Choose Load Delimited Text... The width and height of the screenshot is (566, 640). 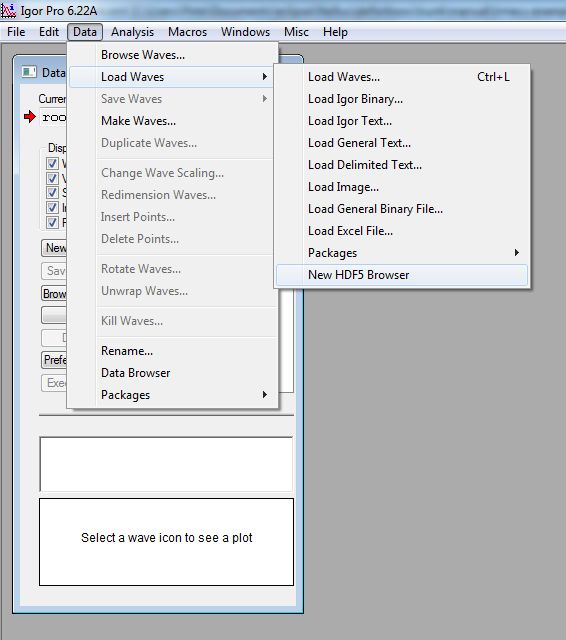coord(402,165)
